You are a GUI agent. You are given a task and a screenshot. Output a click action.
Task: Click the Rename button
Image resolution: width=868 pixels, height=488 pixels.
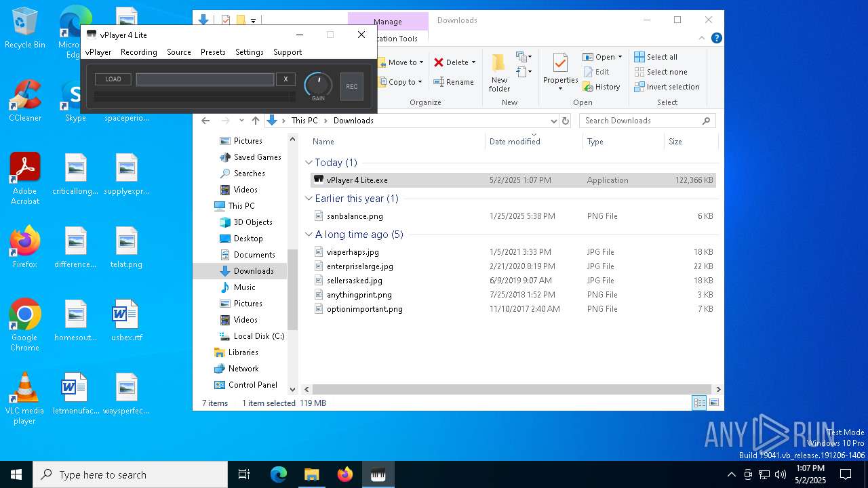[x=454, y=82]
